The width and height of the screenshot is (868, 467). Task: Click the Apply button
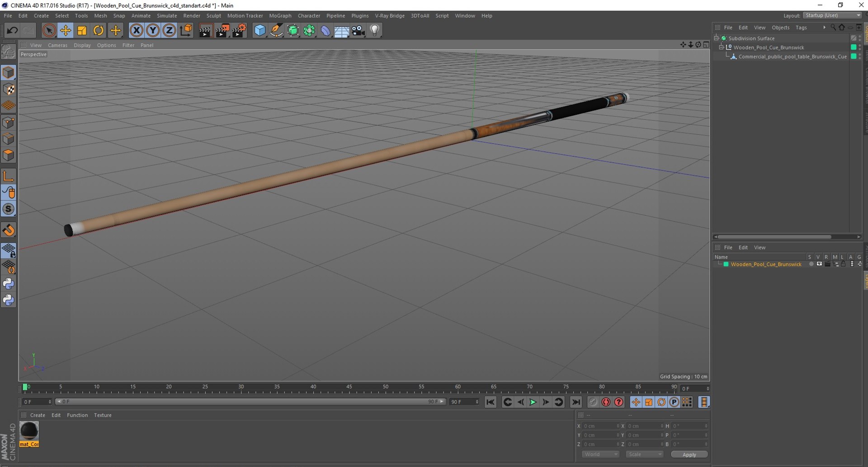click(689, 454)
